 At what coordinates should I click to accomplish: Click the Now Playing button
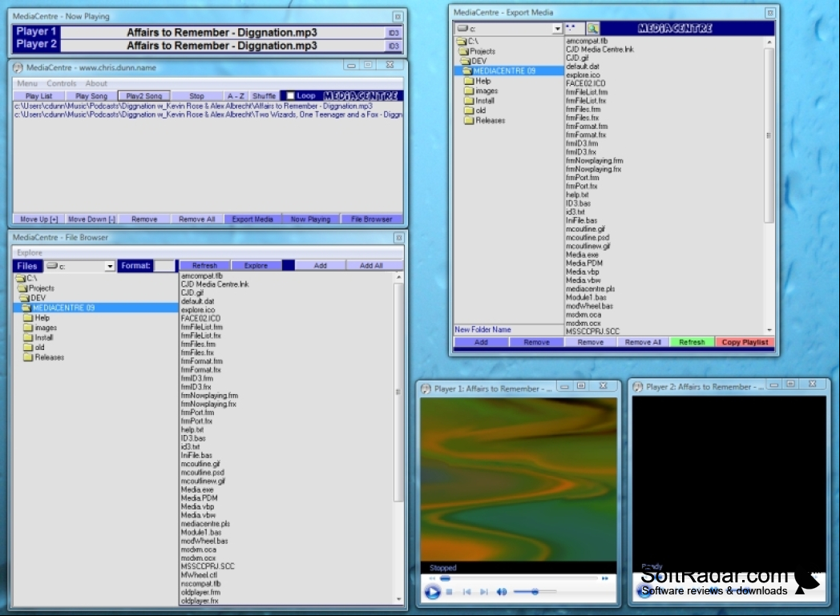(x=311, y=219)
